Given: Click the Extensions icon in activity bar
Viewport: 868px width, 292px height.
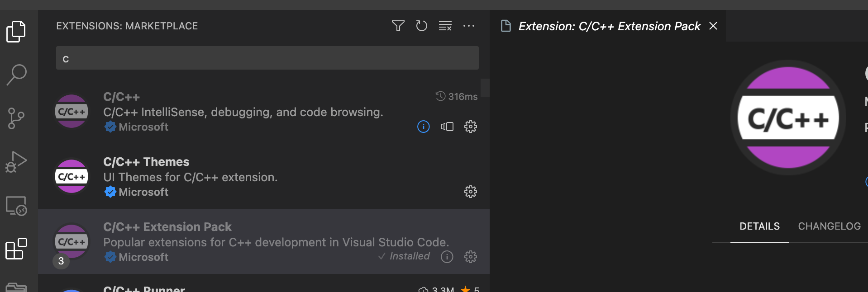Looking at the screenshot, I should click(x=16, y=249).
